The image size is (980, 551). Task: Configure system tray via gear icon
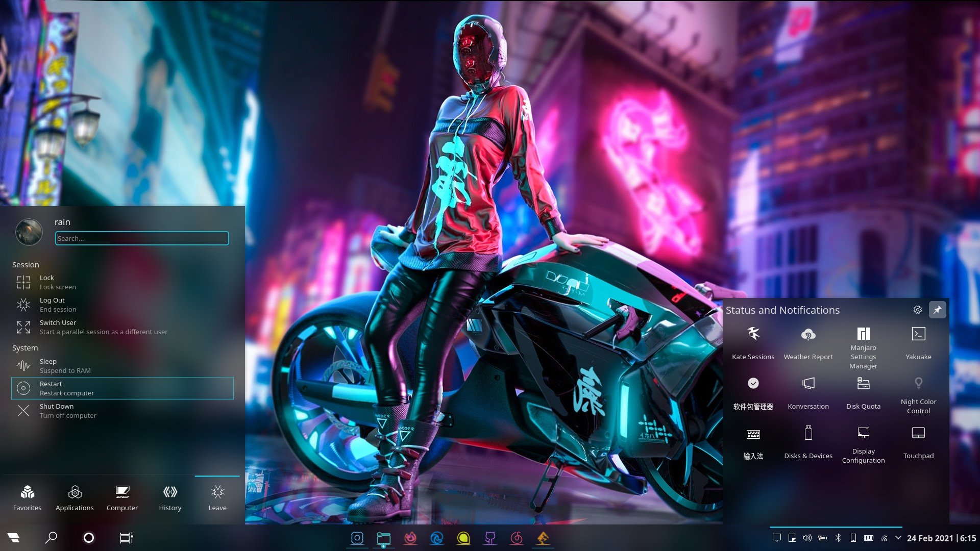(918, 310)
